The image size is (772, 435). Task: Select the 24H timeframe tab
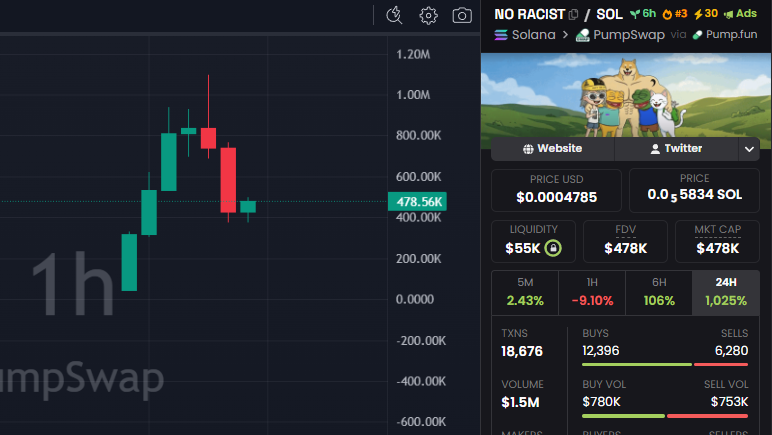[x=726, y=292]
